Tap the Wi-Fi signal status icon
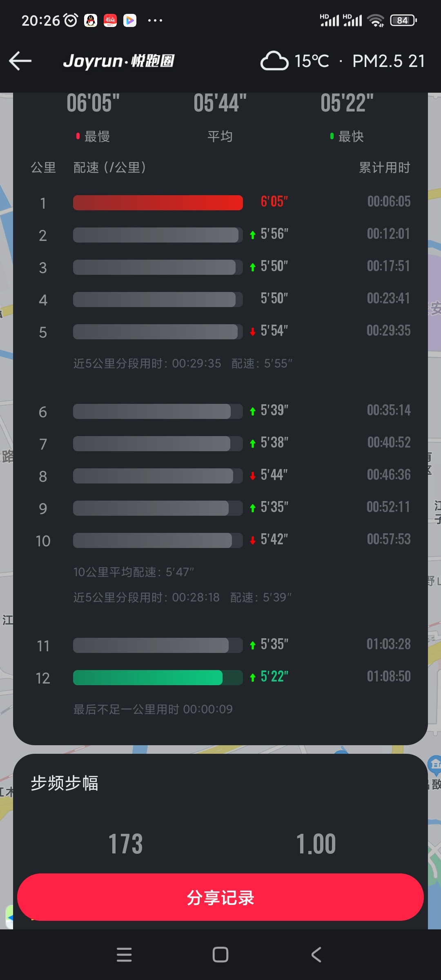441x980 pixels. point(375,20)
